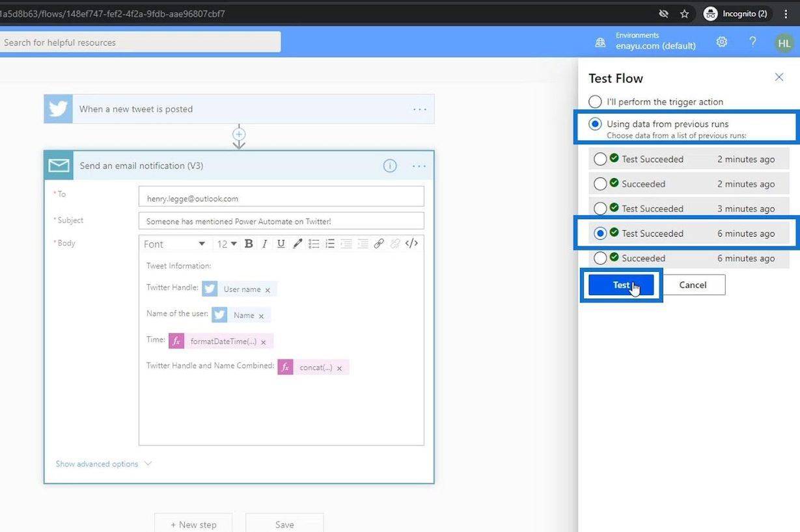Click the formatDateTime expression token
800x532 pixels.
tap(221, 341)
